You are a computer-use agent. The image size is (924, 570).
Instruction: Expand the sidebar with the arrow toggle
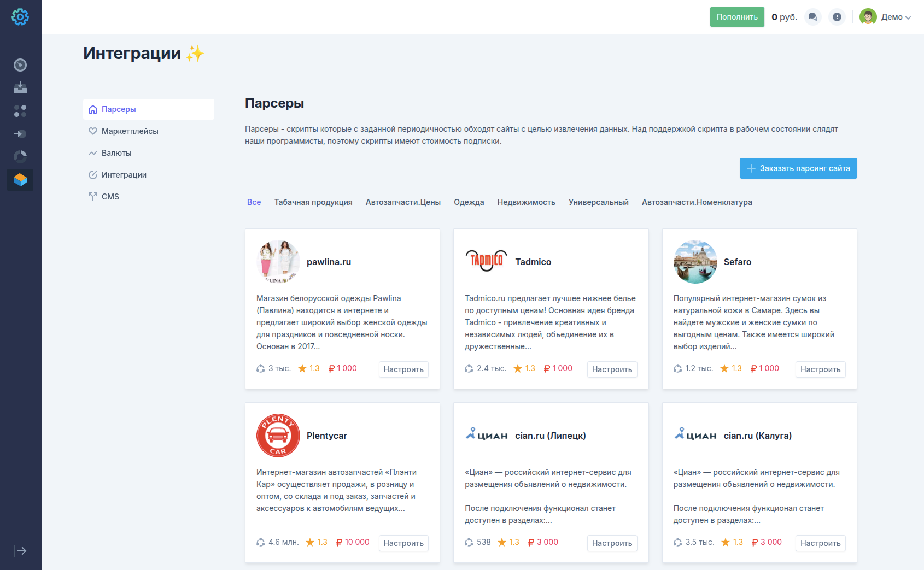tap(20, 551)
